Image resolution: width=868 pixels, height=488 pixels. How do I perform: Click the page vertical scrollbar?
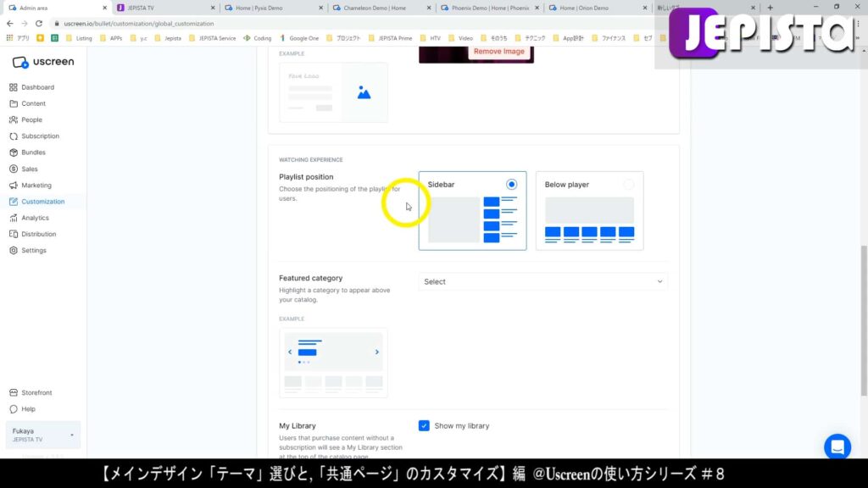(x=864, y=321)
